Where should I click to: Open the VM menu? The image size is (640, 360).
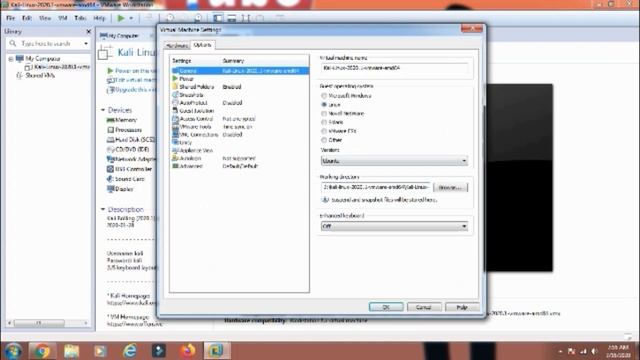[63, 18]
